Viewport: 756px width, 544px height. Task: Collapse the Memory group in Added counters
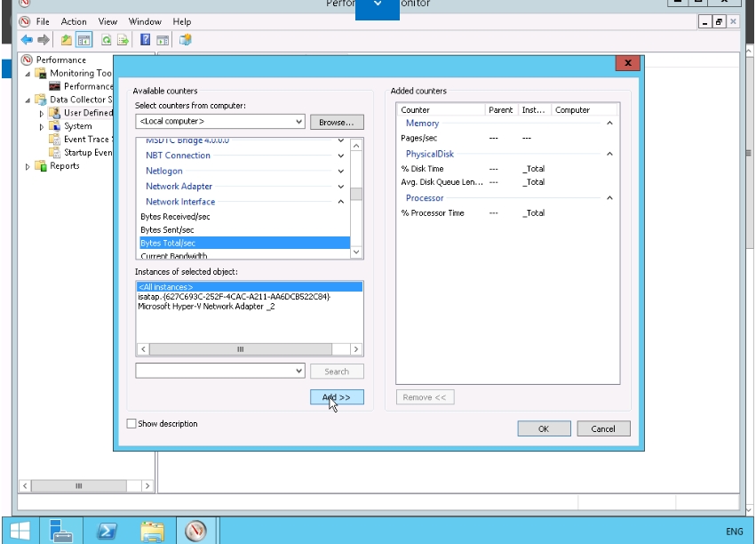click(x=609, y=124)
